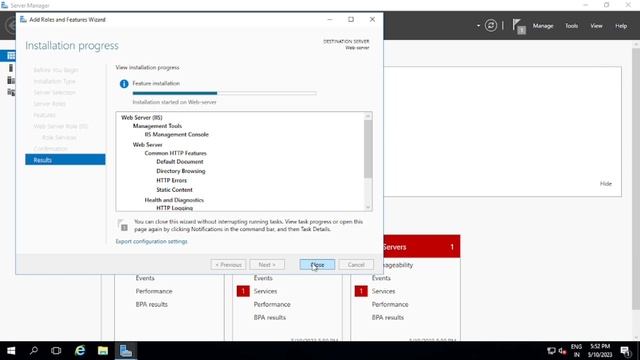Open Events in the left role tile
Viewport: 640px width, 360px height.
tap(145, 278)
